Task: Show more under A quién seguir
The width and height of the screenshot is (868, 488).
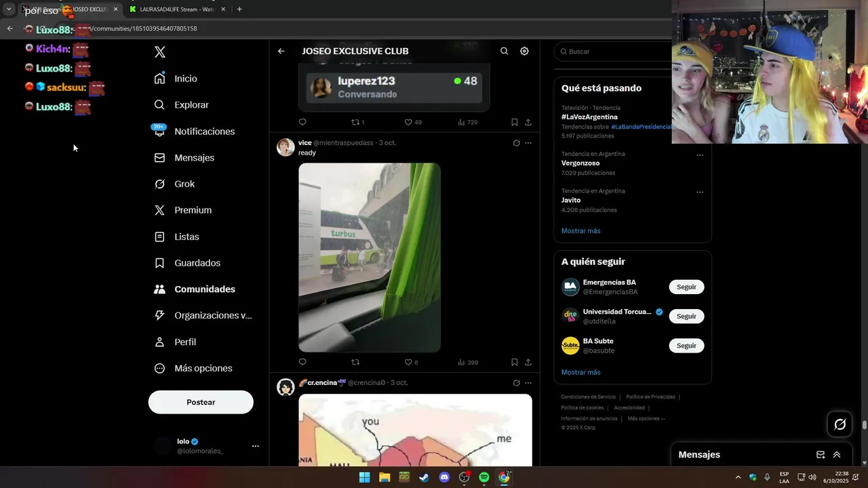Action: [x=580, y=372]
